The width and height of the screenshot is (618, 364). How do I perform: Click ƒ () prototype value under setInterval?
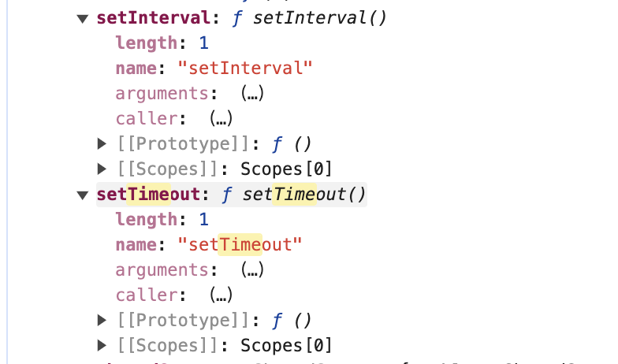(x=292, y=144)
